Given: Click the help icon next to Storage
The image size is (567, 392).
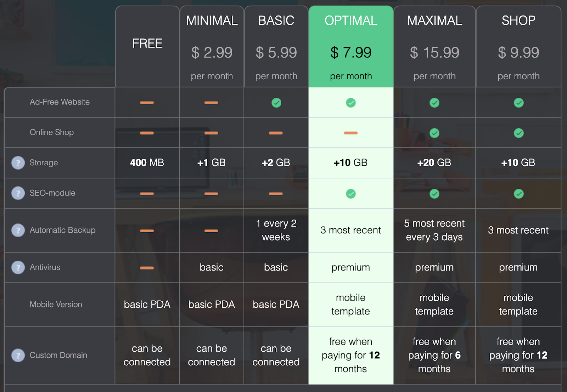Looking at the screenshot, I should 18,163.
